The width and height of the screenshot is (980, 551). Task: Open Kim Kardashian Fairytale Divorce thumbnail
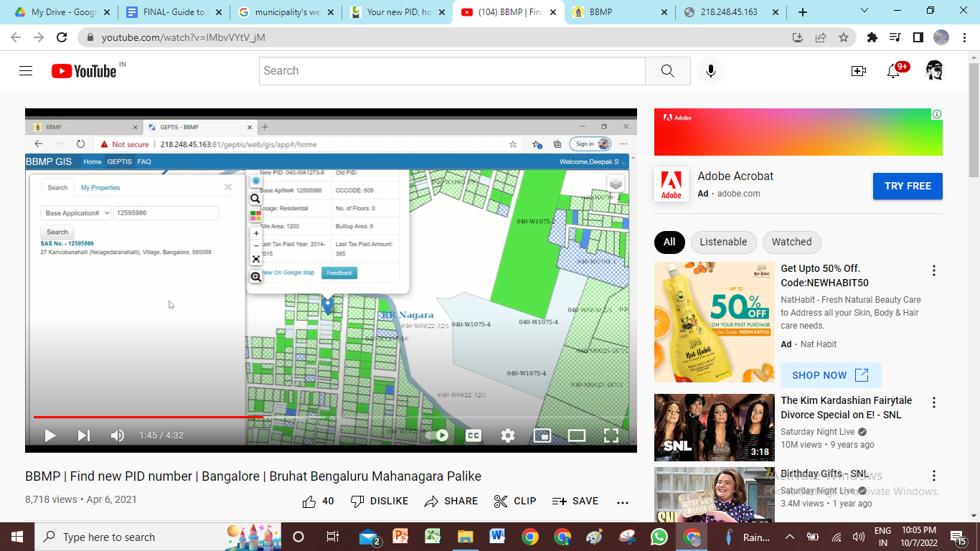click(715, 428)
